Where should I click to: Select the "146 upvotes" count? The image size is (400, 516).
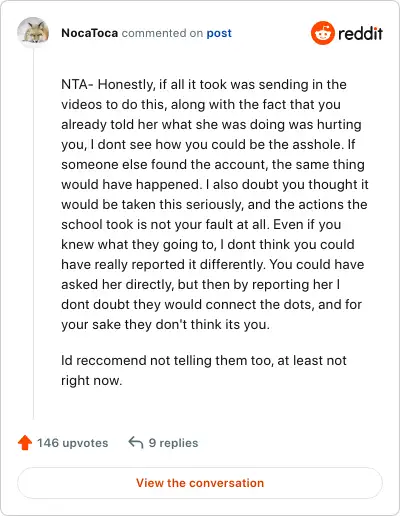(x=72, y=443)
